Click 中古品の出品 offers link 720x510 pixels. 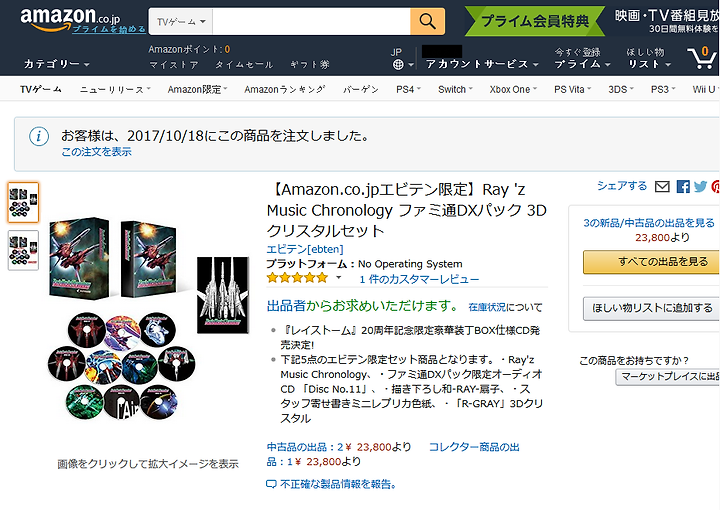305,447
